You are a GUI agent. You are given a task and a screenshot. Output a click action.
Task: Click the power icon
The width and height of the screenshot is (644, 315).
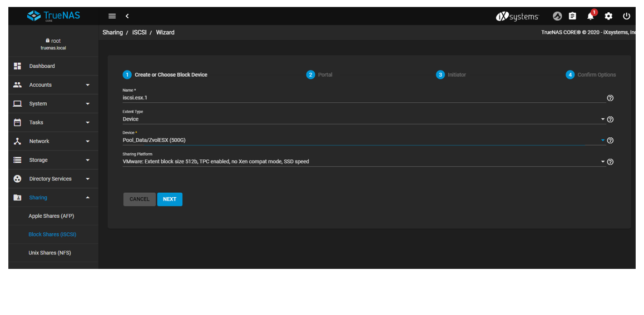tap(626, 16)
